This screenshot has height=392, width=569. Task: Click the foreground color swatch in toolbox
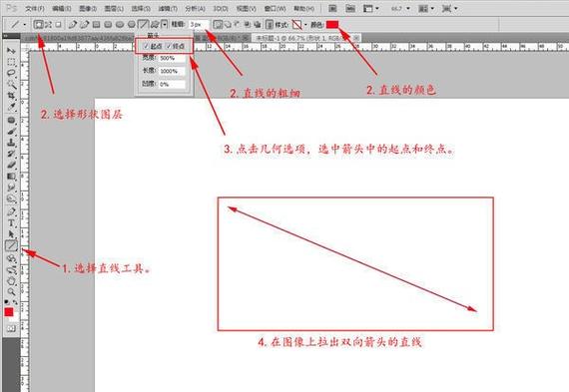click(x=9, y=312)
